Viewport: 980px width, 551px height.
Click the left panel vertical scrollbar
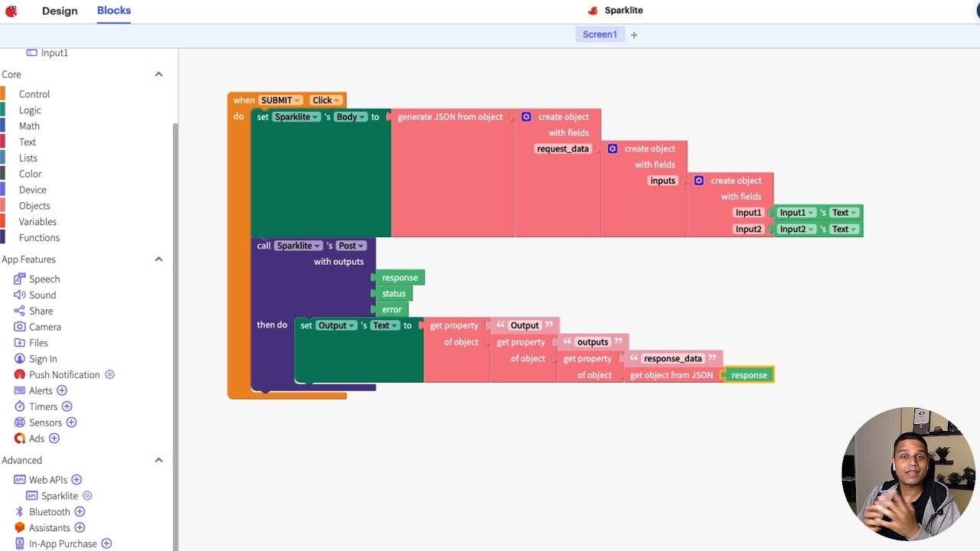coord(175,337)
